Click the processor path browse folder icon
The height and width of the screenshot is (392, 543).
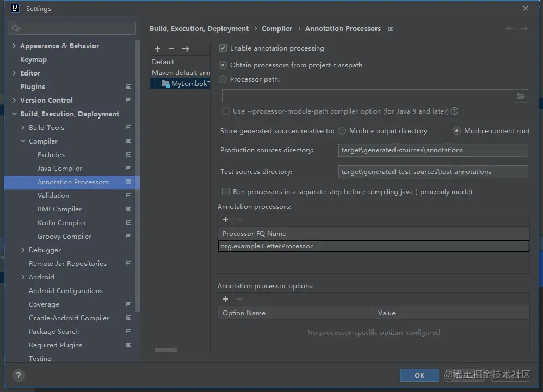click(521, 96)
